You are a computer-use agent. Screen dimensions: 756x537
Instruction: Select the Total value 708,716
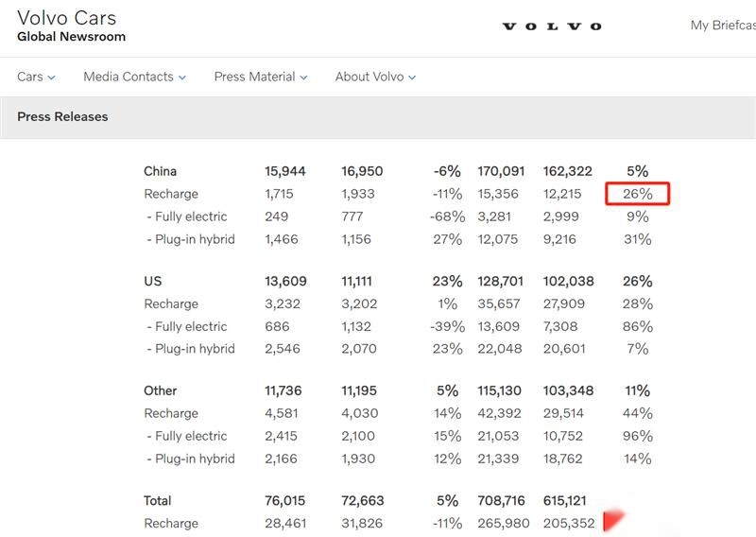[501, 501]
